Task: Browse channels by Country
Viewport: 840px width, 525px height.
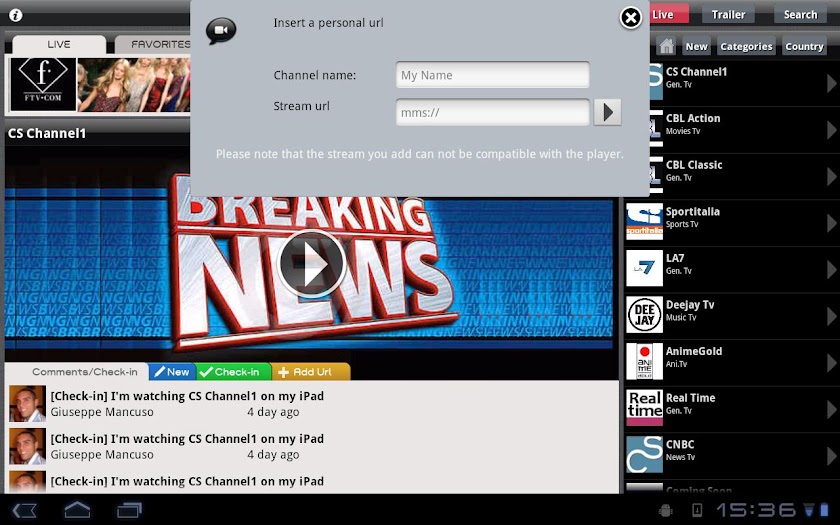Action: point(804,46)
